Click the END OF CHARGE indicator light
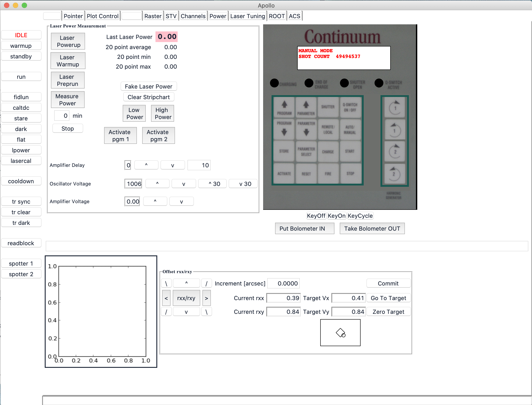532x405 pixels. 309,83
